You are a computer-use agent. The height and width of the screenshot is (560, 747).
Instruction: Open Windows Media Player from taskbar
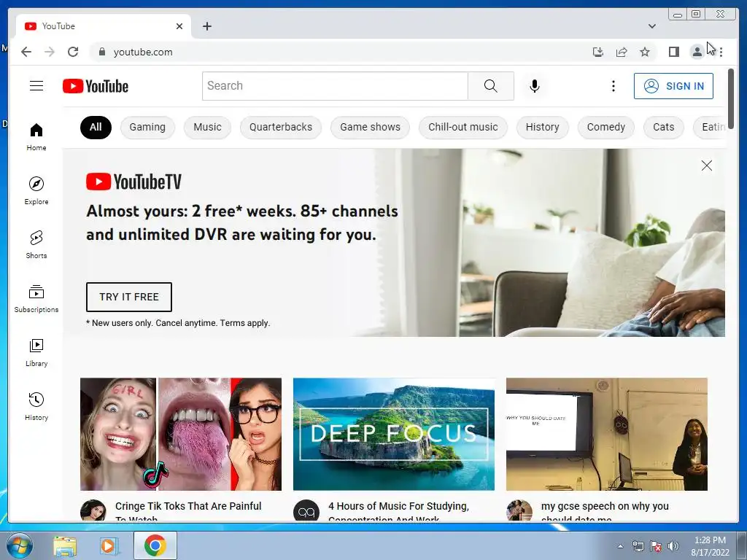click(109, 545)
